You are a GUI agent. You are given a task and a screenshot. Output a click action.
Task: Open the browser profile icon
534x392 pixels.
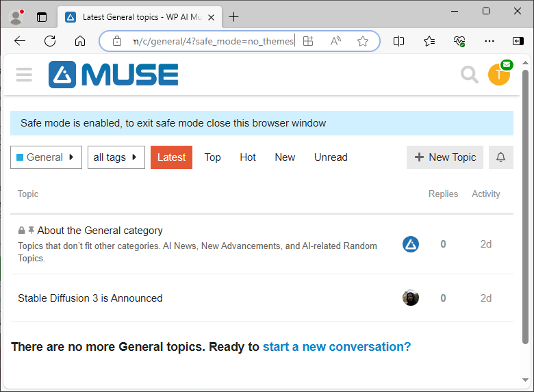(x=16, y=16)
